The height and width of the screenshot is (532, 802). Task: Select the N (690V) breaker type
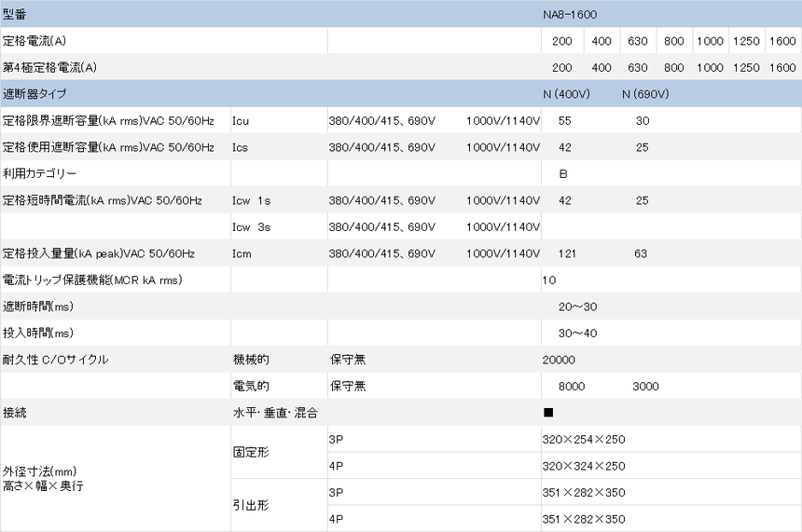coord(645,94)
